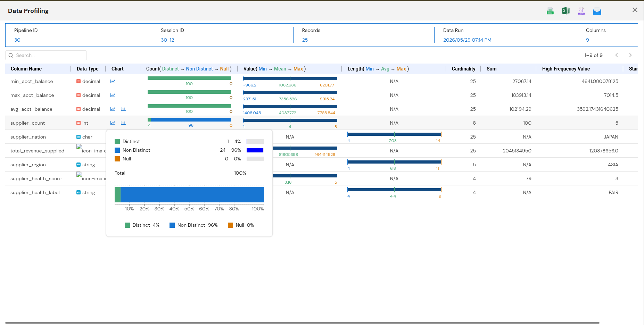The image size is (644, 325).
Task: Click decimal type icon for max_acct_balance
Action: point(79,95)
